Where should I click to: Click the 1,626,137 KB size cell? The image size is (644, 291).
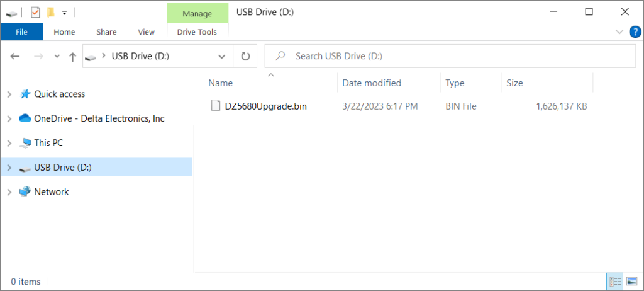562,106
